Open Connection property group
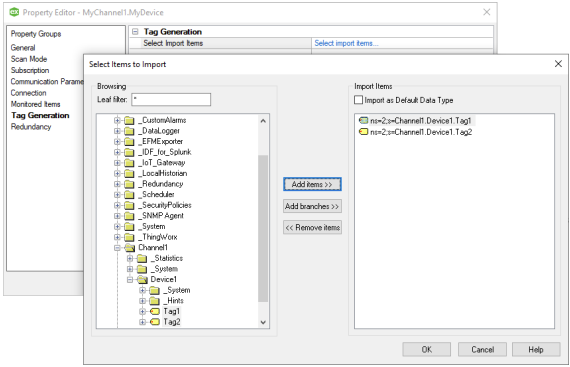 pos(28,93)
